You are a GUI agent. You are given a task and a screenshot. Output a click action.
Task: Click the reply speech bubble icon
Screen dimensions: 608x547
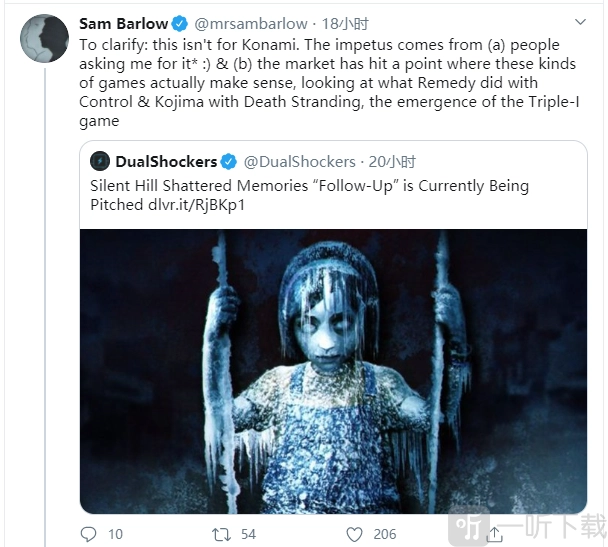coord(88,534)
